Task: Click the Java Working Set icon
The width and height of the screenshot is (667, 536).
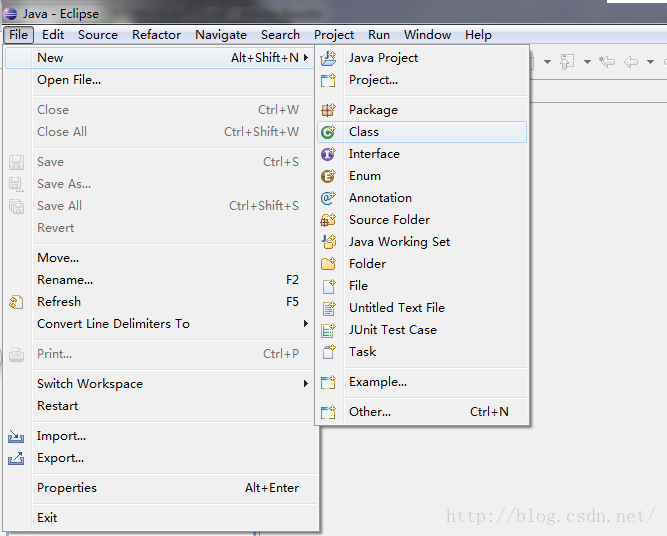Action: pyautogui.click(x=328, y=242)
